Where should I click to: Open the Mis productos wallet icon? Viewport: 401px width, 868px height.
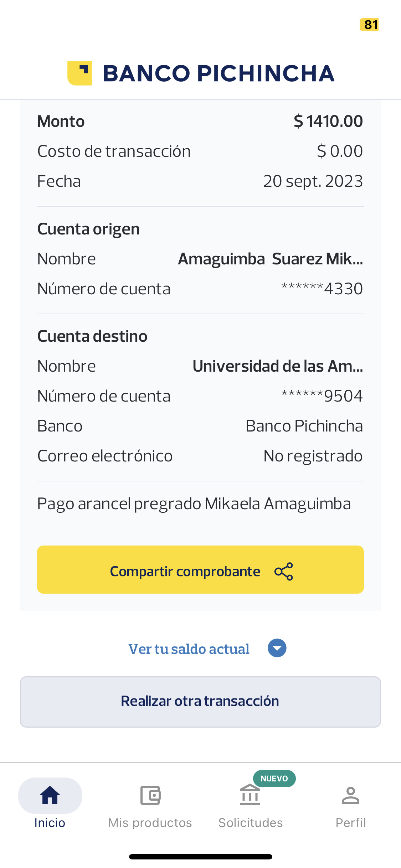pyautogui.click(x=150, y=795)
